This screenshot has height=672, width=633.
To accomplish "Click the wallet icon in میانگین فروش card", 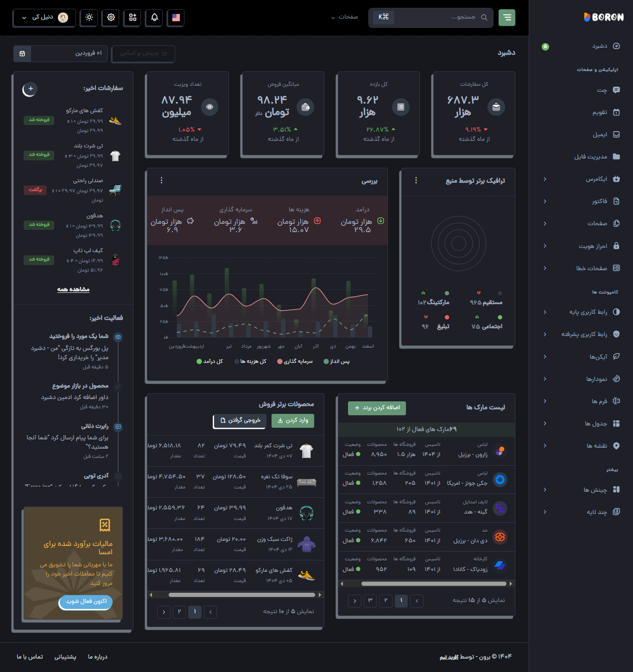I will (305, 107).
